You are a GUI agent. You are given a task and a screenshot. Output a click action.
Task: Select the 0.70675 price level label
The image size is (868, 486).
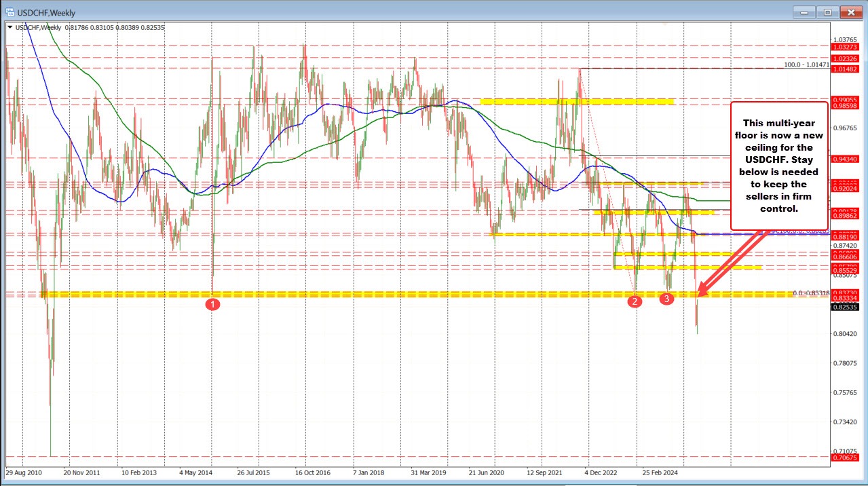click(x=845, y=458)
